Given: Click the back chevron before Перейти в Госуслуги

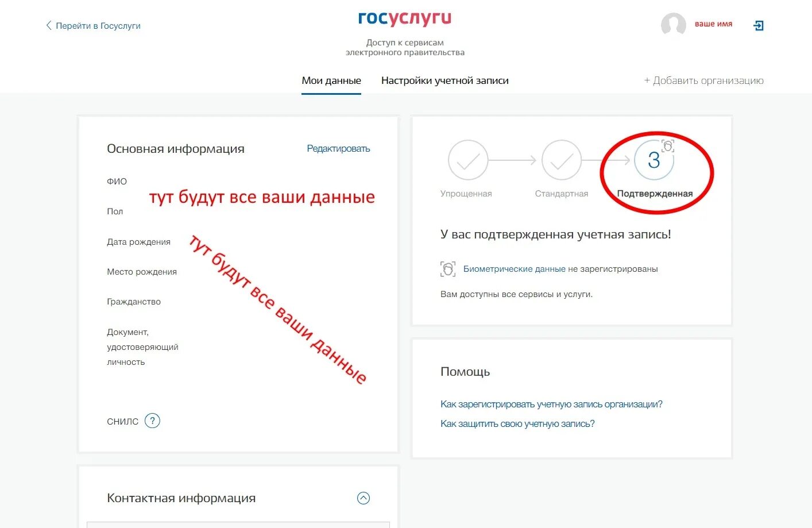Looking at the screenshot, I should point(49,25).
